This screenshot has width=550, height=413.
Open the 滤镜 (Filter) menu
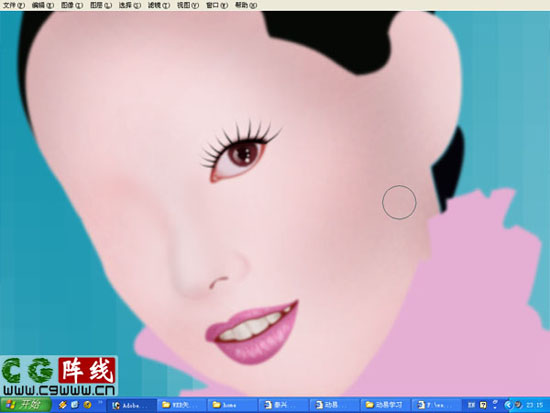click(159, 5)
